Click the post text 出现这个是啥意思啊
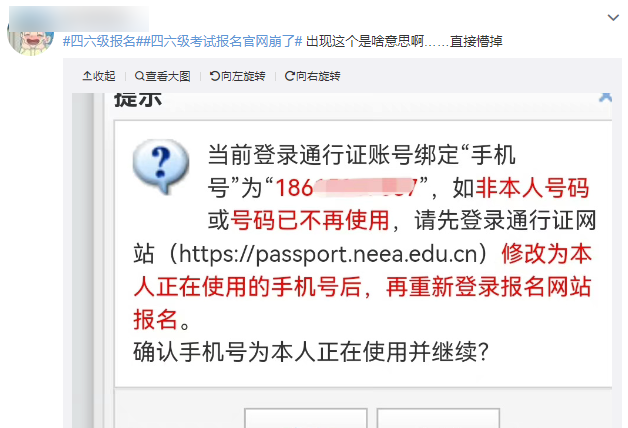This screenshot has width=628, height=428. tap(365, 41)
